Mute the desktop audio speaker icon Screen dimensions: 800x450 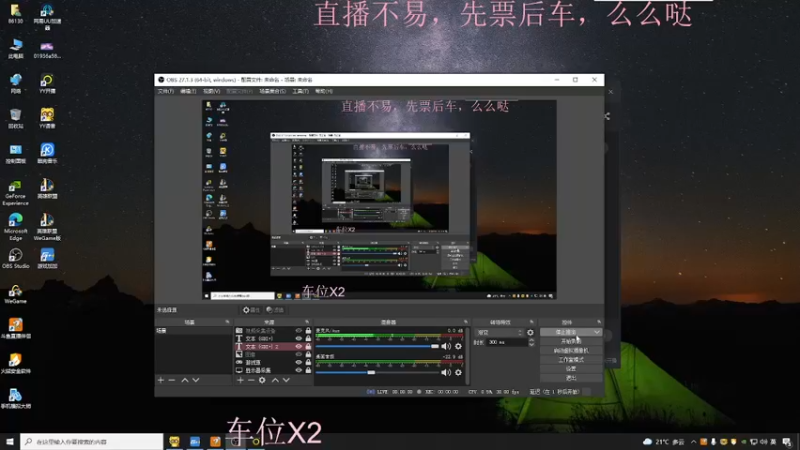click(x=446, y=372)
